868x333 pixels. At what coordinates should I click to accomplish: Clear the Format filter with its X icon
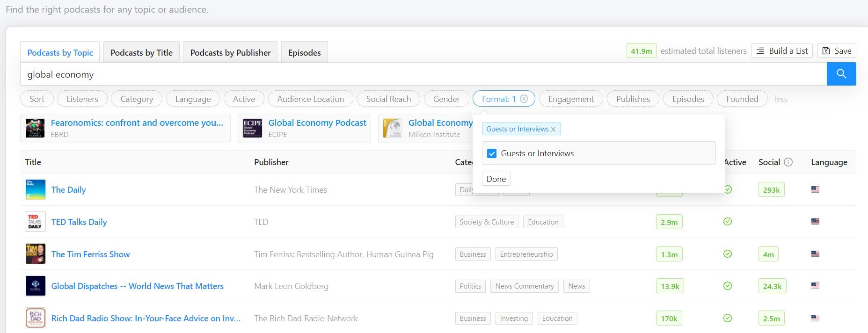pyautogui.click(x=524, y=99)
